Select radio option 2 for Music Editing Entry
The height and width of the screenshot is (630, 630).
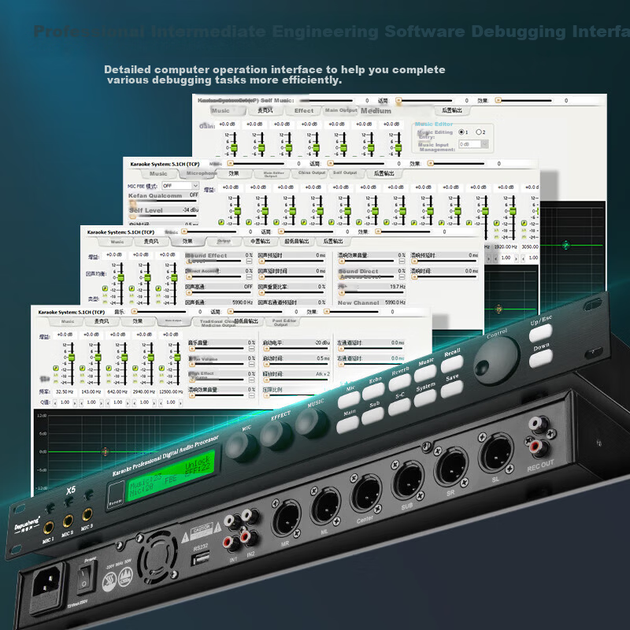[x=479, y=132]
